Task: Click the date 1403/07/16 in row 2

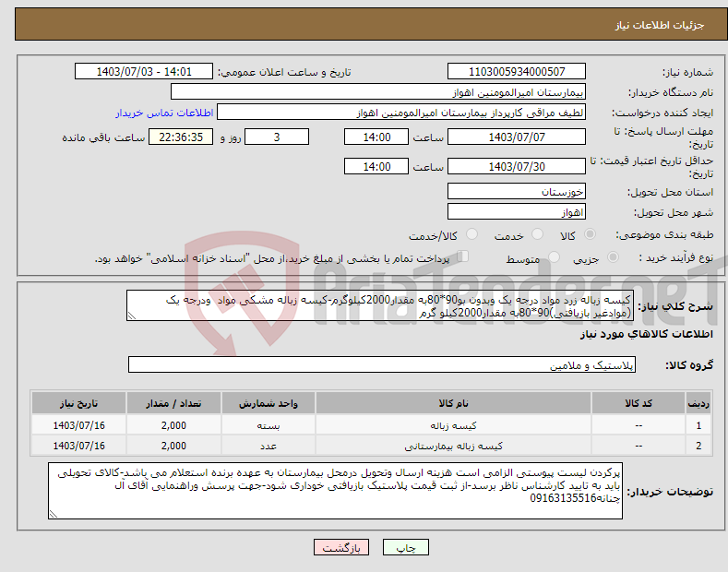Action: 79,446
